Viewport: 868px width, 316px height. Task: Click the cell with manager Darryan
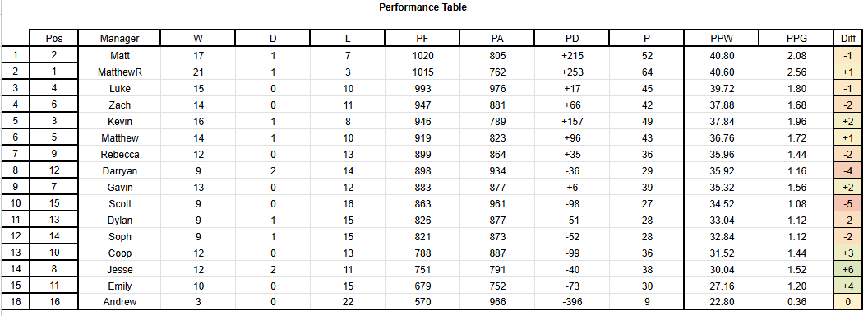click(x=119, y=170)
